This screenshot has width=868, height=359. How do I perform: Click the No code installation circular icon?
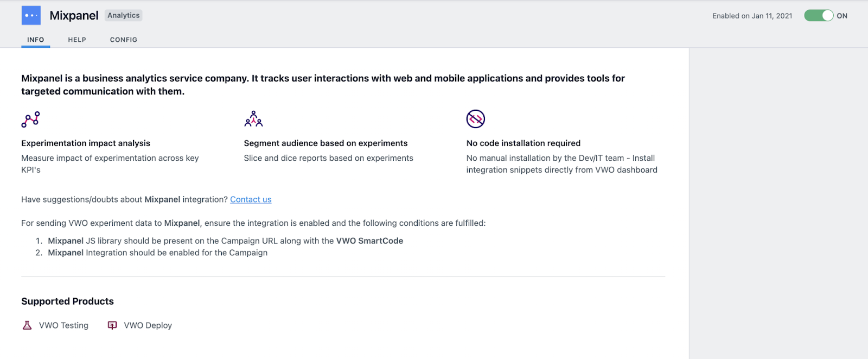(x=476, y=119)
